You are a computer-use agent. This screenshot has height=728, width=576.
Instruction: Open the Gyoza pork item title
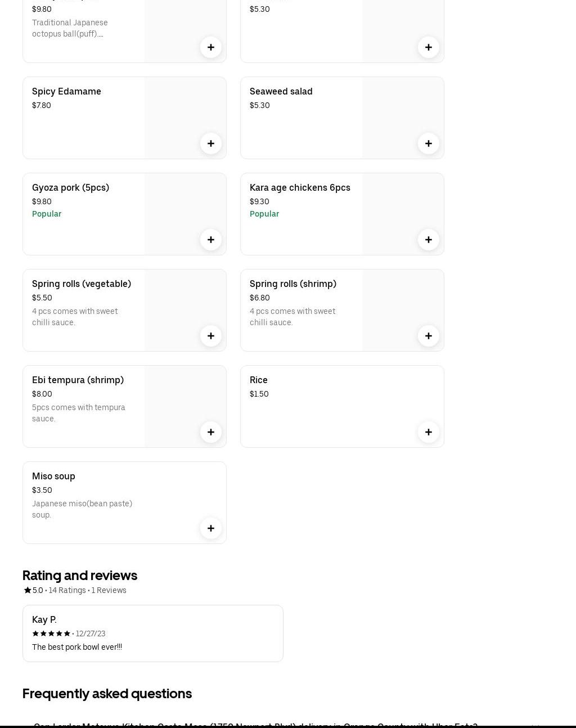tap(70, 187)
